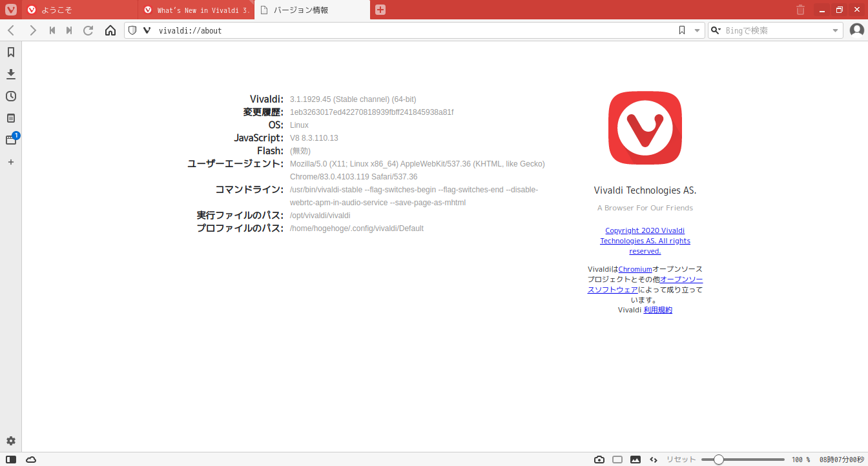Open the closed tabs trash can
This screenshot has width=868, height=466.
[800, 10]
